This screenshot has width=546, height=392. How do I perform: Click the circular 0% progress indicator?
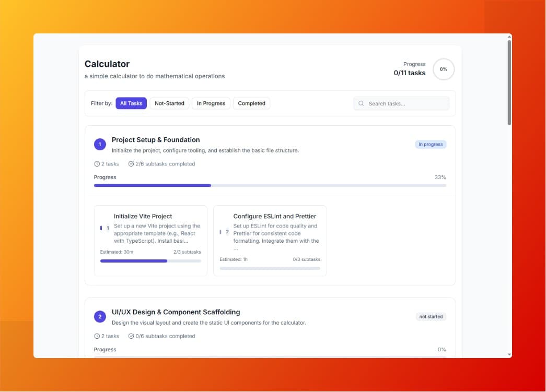pos(444,69)
